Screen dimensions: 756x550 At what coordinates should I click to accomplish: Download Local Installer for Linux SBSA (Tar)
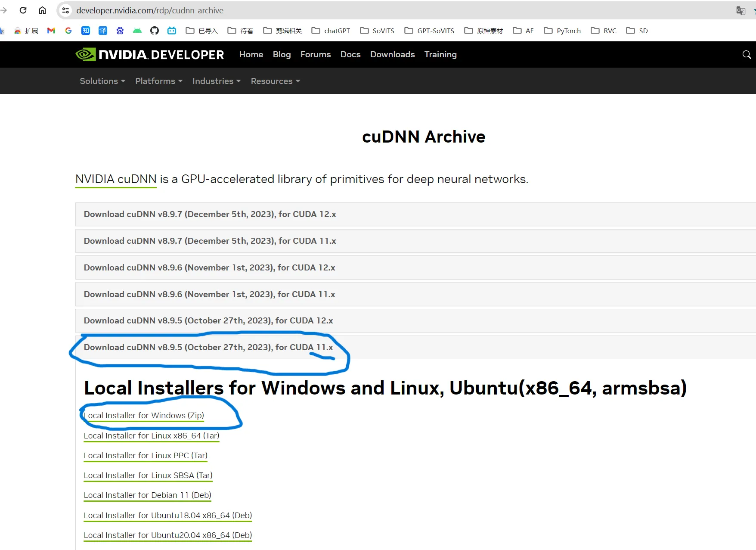(148, 475)
